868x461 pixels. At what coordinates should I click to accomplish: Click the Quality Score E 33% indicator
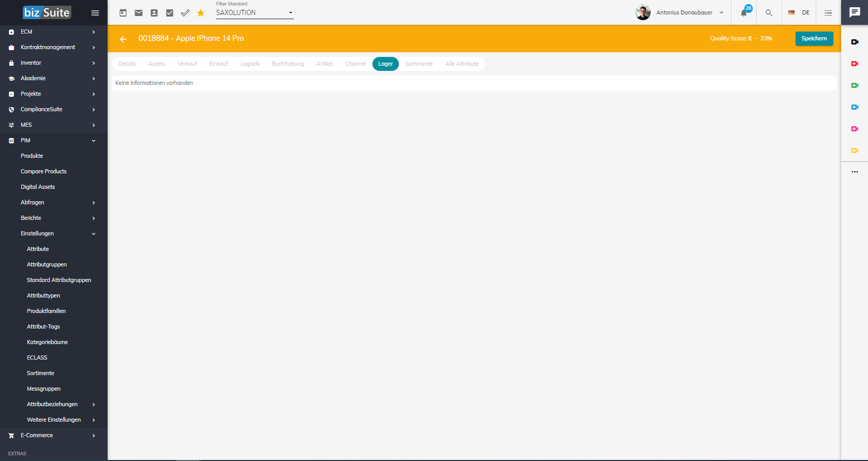741,38
